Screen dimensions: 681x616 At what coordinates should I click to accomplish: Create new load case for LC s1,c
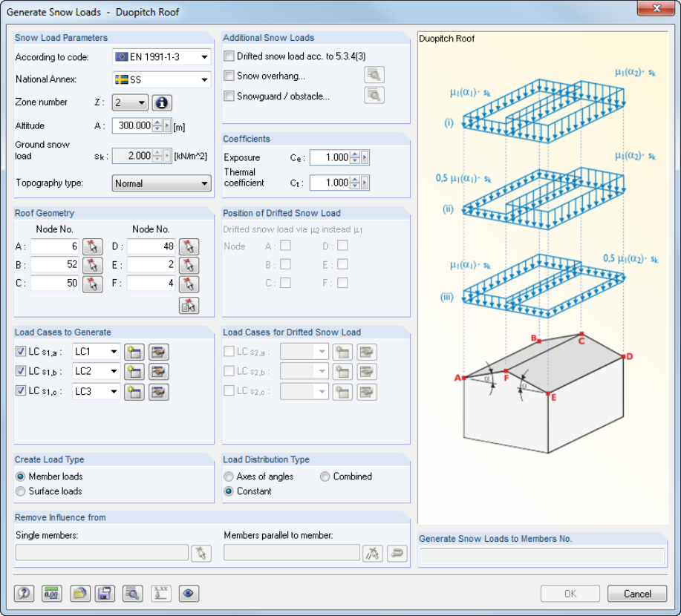pyautogui.click(x=134, y=392)
